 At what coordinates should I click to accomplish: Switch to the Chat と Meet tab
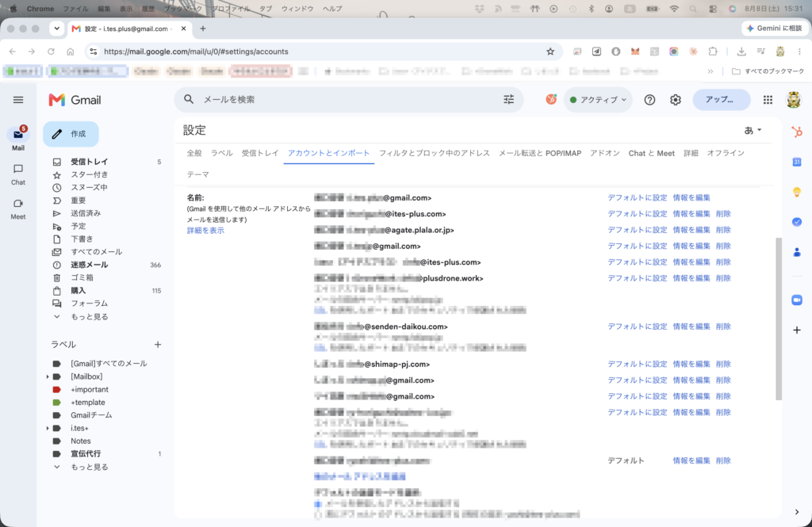click(652, 153)
